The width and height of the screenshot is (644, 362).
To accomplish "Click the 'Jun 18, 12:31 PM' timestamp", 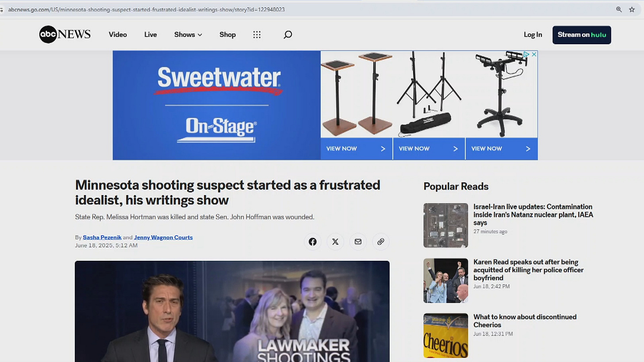I will (493, 334).
